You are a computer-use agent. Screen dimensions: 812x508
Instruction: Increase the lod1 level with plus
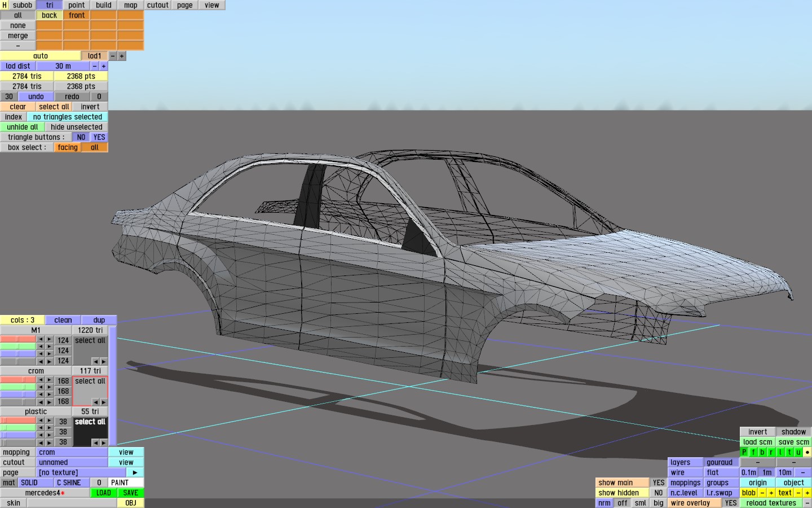(x=122, y=56)
